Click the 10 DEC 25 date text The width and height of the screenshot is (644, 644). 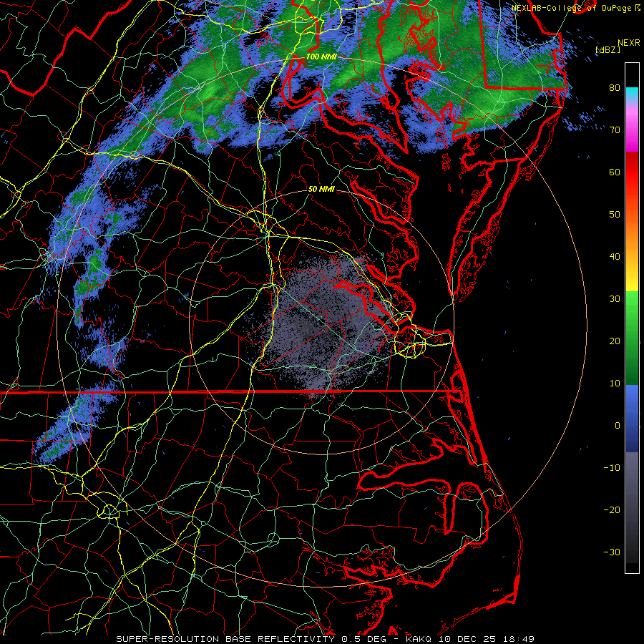467,639
